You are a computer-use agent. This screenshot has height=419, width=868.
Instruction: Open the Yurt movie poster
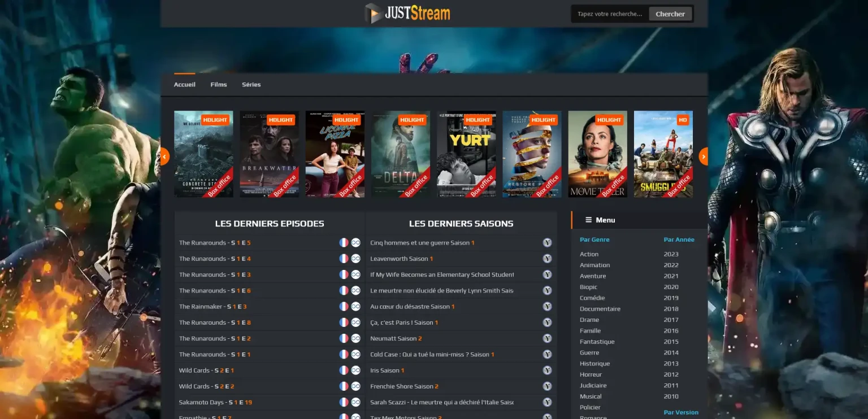pyautogui.click(x=466, y=154)
